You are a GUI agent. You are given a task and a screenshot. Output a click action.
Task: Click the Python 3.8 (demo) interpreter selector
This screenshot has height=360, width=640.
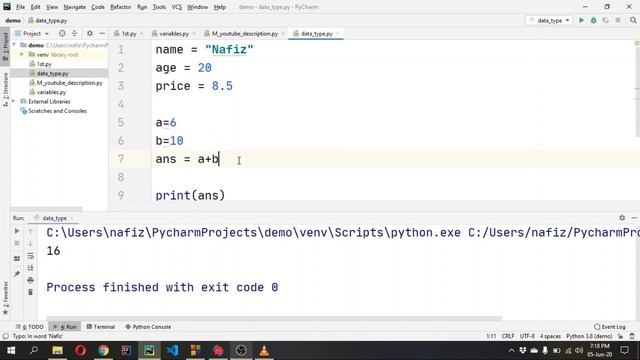point(589,336)
